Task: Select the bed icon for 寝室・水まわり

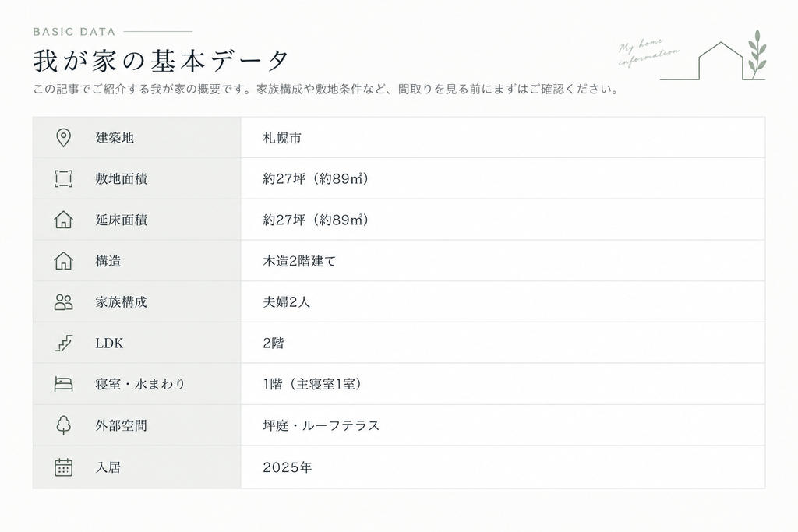Action: tap(63, 384)
